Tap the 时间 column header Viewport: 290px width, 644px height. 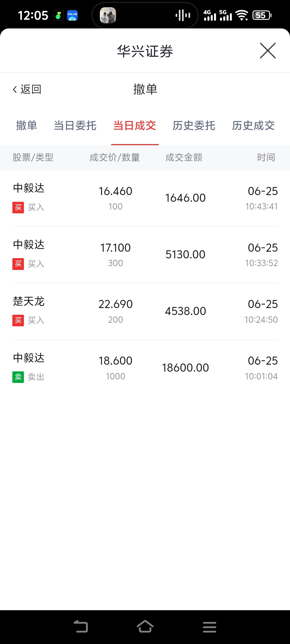266,158
